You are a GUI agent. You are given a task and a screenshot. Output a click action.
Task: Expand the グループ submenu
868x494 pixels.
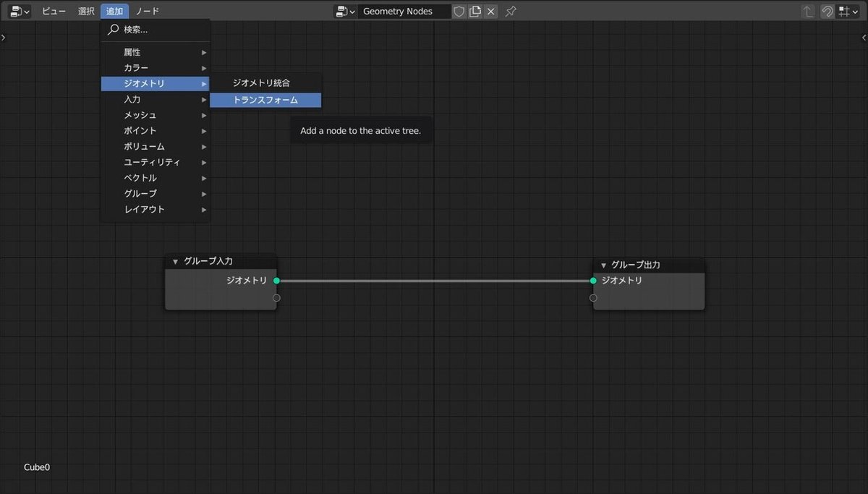(156, 194)
